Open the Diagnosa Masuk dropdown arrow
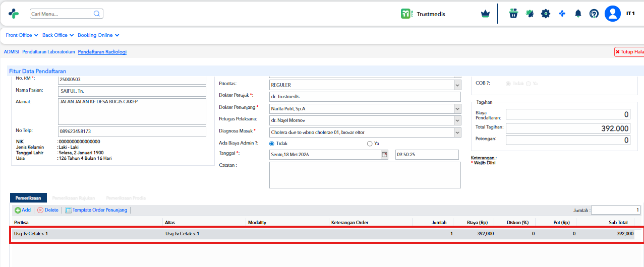This screenshot has width=644, height=267. point(457,132)
